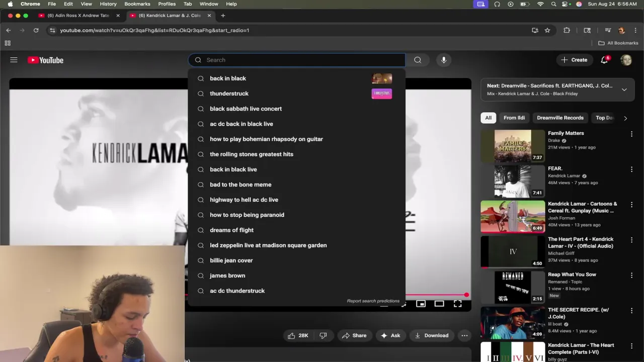Screen dimensions: 644x362
Task: Click the Ask button
Action: tap(390, 335)
